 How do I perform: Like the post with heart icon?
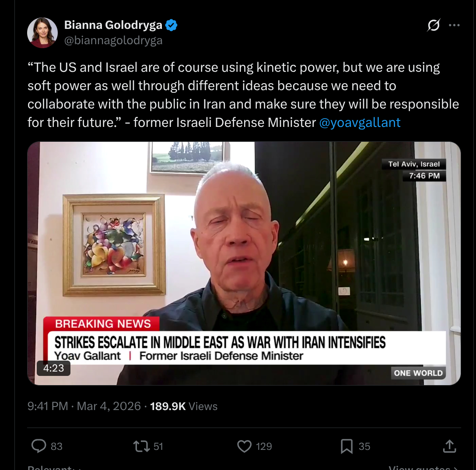pos(245,446)
